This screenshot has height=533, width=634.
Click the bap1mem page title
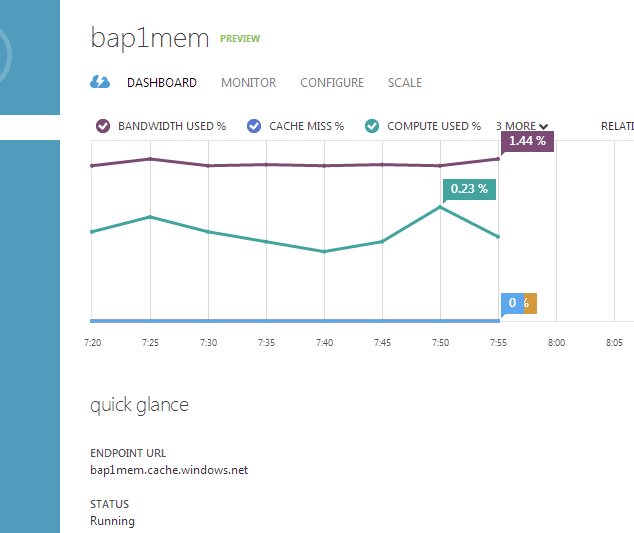pos(149,38)
